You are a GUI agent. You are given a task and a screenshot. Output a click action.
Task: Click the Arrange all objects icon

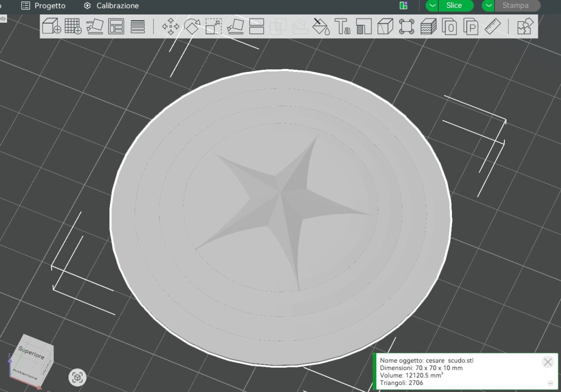[x=116, y=26]
